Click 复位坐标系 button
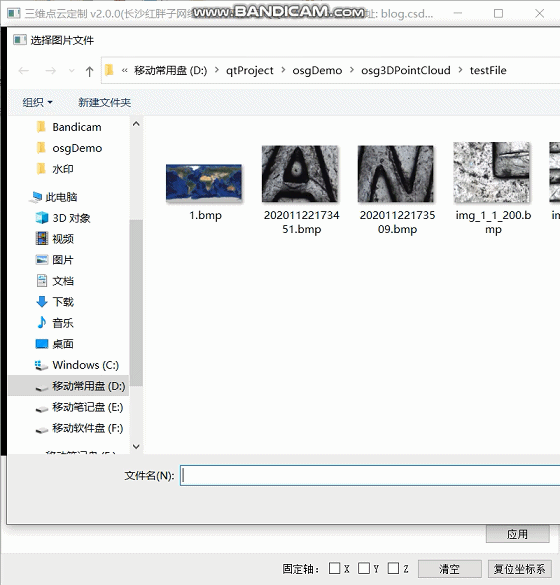Viewport: 560px width, 585px height. click(x=519, y=569)
